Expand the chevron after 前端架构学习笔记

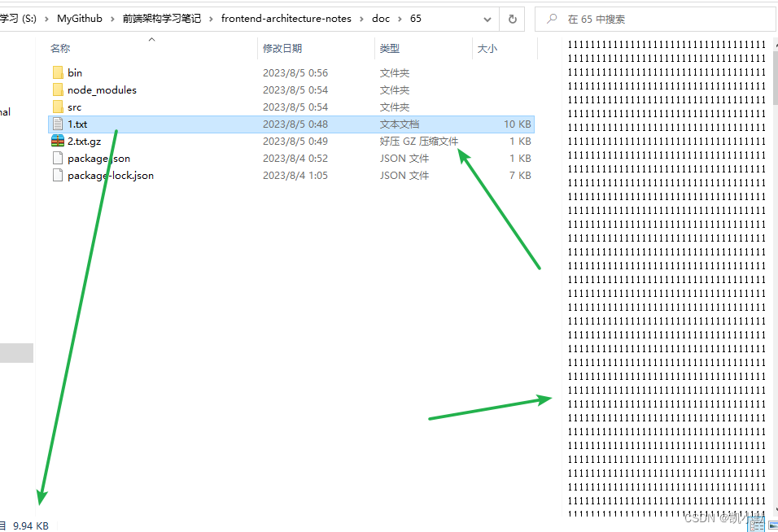pos(211,19)
